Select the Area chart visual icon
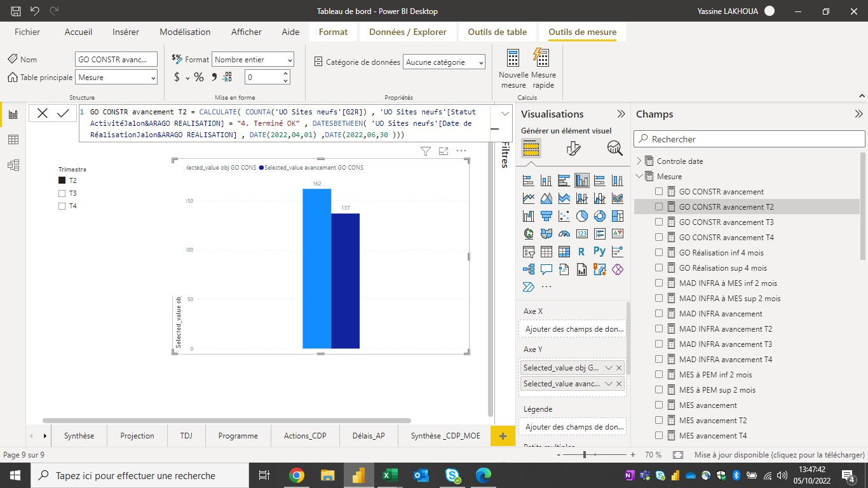The width and height of the screenshot is (868, 488). point(546,198)
